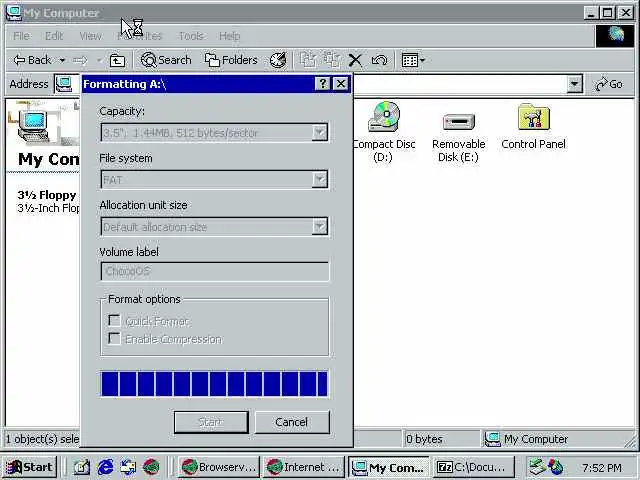Image resolution: width=640 pixels, height=480 pixels.
Task: Click the ? help button in Formatting dialog
Action: 322,84
